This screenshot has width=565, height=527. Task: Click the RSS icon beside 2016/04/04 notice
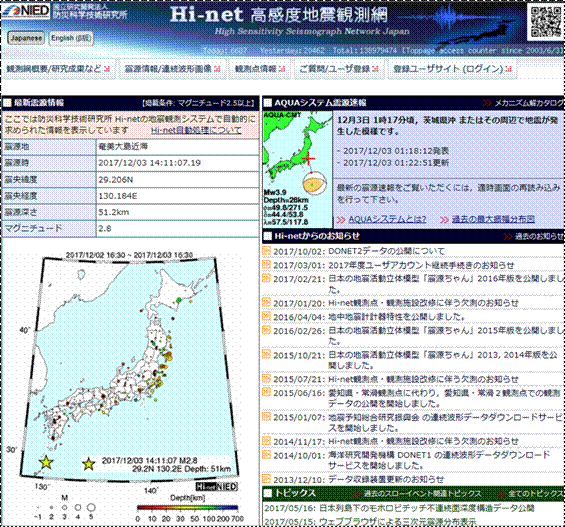point(266,316)
